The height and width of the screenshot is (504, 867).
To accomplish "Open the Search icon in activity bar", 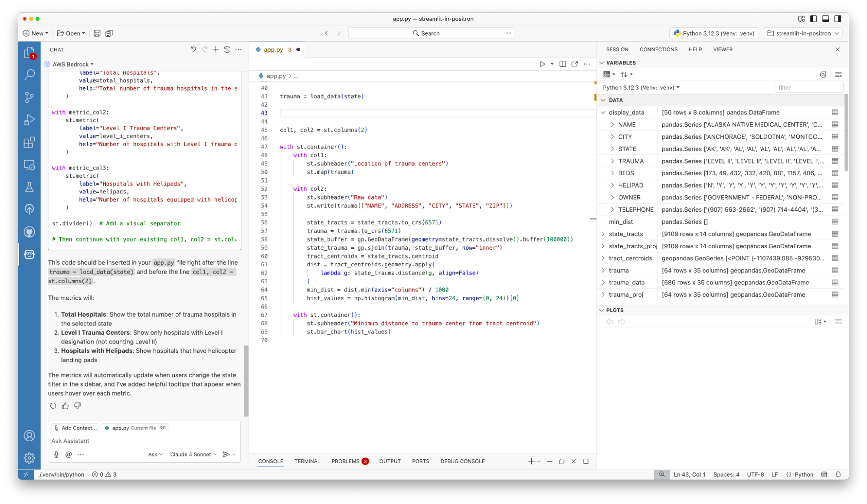I will [29, 75].
